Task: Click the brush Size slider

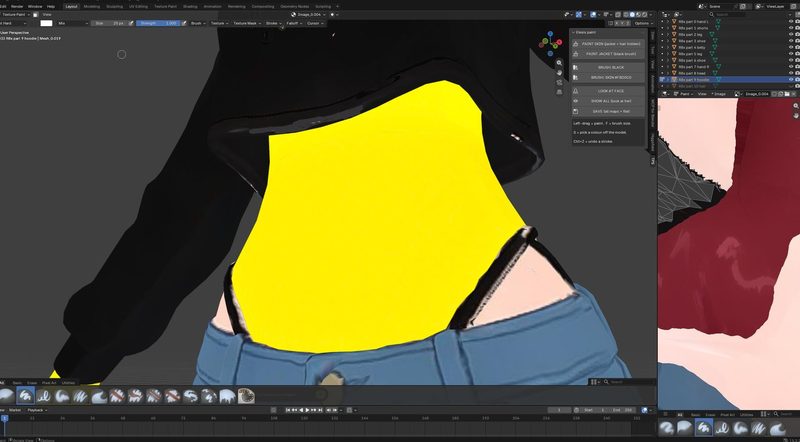Action: tap(109, 23)
